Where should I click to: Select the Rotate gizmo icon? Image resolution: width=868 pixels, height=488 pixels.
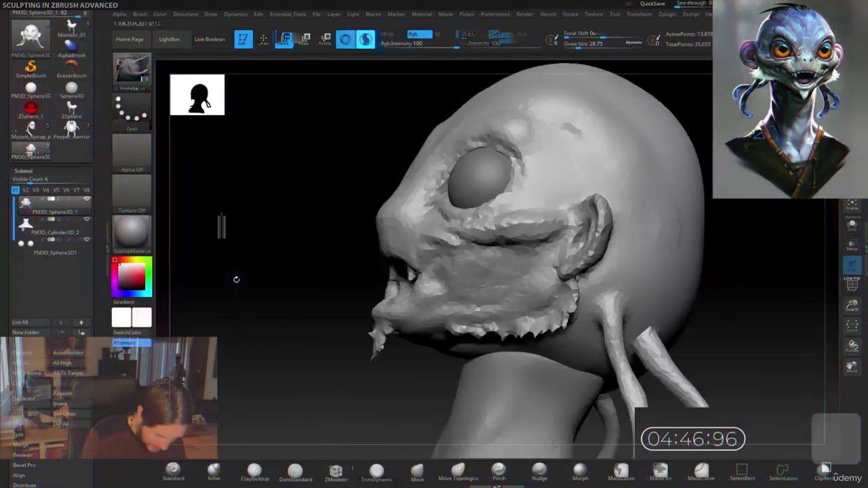click(325, 39)
